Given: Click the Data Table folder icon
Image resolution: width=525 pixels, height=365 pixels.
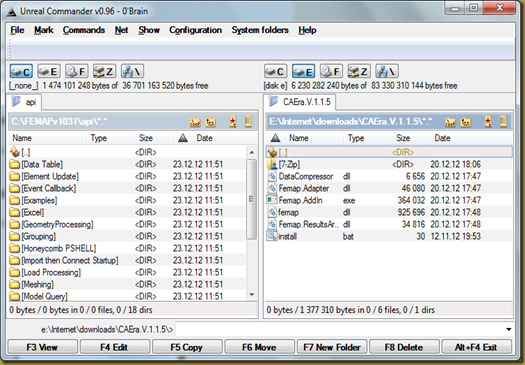Looking at the screenshot, I should click(x=14, y=164).
